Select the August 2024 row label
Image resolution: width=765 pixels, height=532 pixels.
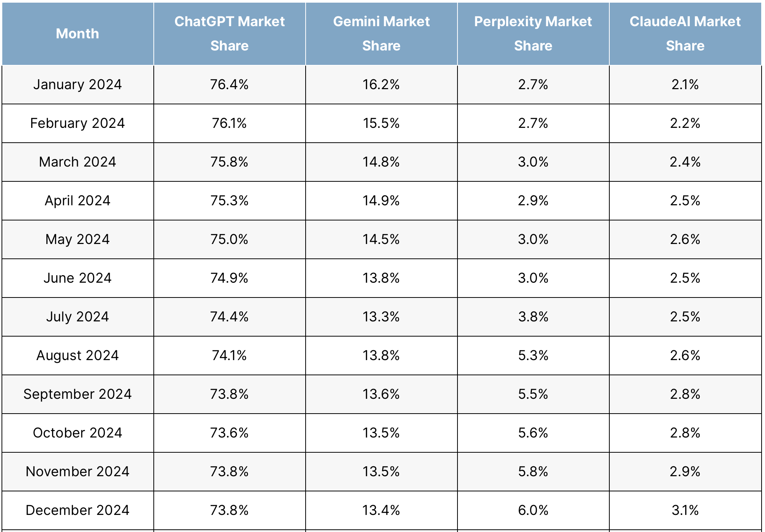[x=77, y=356]
